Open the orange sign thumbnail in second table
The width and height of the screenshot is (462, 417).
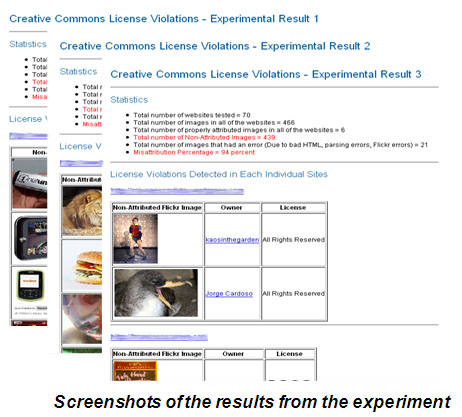(x=135, y=371)
